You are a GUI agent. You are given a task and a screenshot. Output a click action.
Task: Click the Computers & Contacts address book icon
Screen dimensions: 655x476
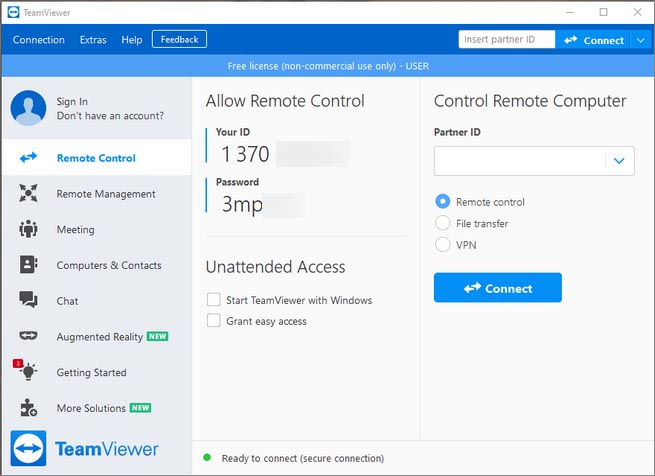point(28,265)
